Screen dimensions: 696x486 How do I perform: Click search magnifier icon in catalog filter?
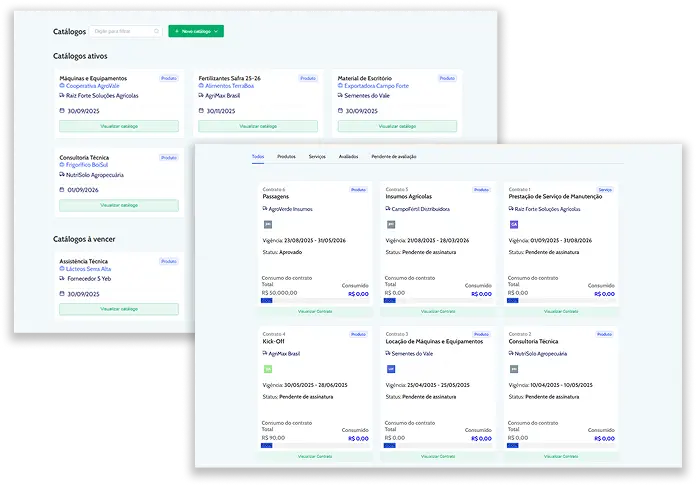pyautogui.click(x=157, y=32)
